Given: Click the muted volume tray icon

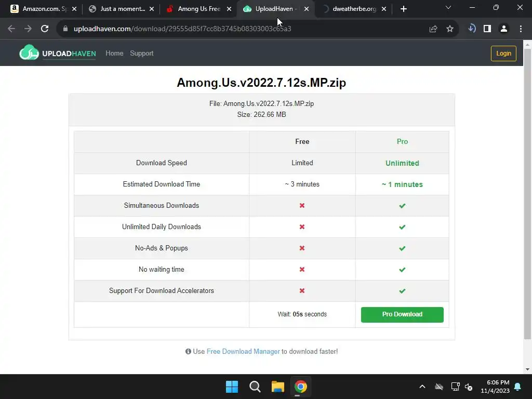Looking at the screenshot, I should [469, 387].
